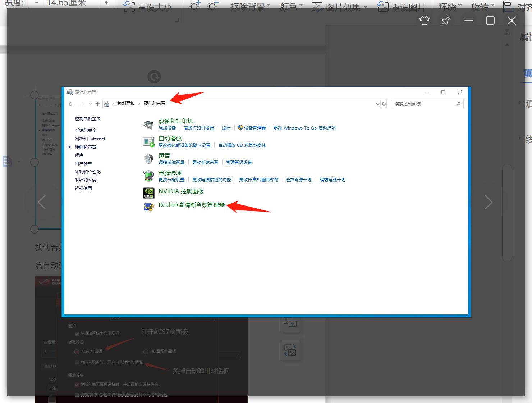Pin the image viewer window
The width and height of the screenshot is (532, 403).
click(446, 21)
